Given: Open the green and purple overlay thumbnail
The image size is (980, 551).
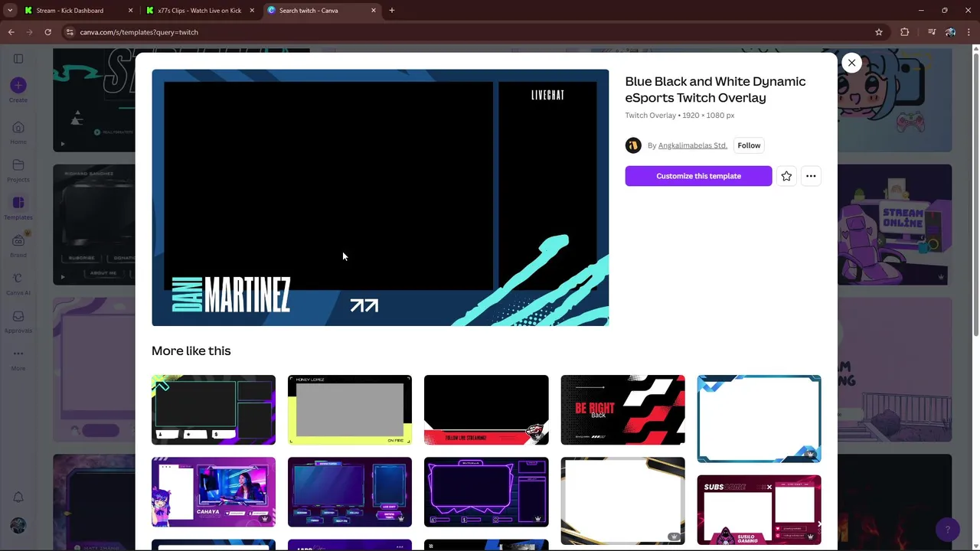Looking at the screenshot, I should pos(214,409).
